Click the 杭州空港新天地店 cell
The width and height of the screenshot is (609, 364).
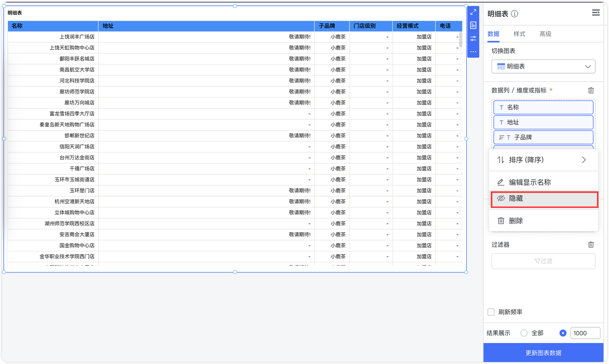[x=53, y=201]
